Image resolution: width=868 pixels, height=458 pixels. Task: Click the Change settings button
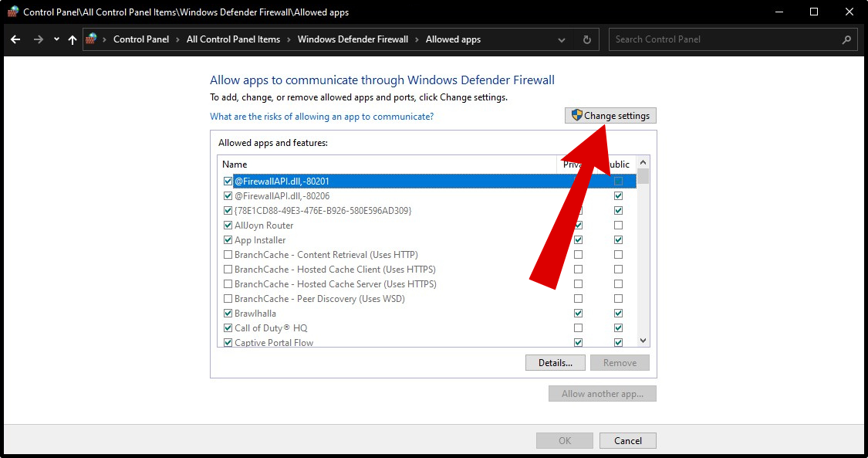click(610, 116)
